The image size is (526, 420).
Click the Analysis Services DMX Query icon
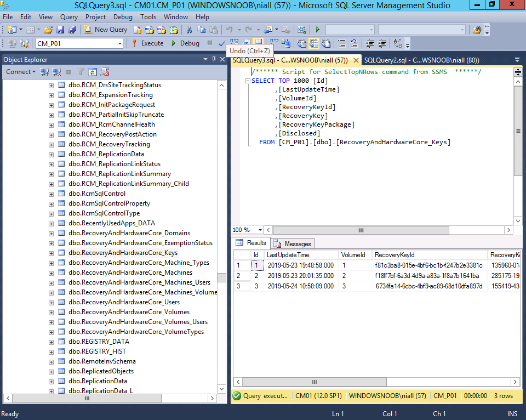161,30
